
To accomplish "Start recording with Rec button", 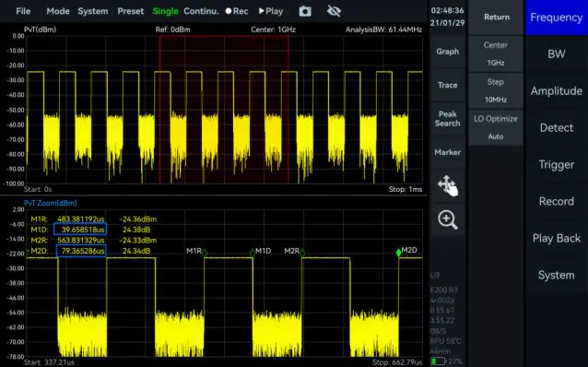I will tap(237, 11).
